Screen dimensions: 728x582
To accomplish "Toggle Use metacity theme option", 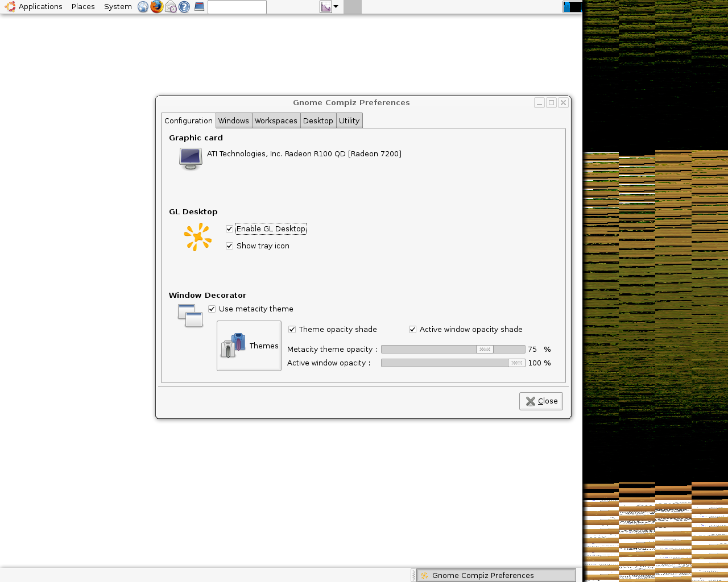I will 212,309.
